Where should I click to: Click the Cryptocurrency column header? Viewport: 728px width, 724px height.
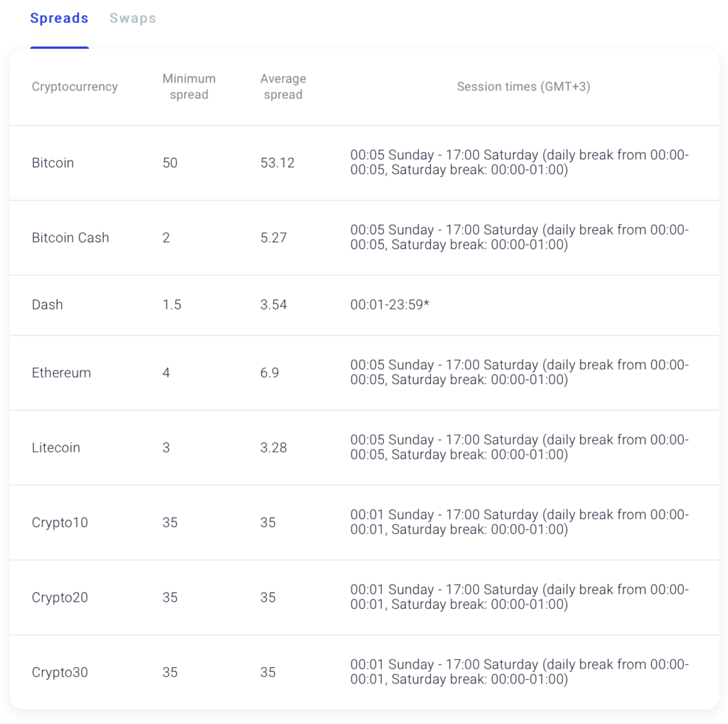pos(75,87)
